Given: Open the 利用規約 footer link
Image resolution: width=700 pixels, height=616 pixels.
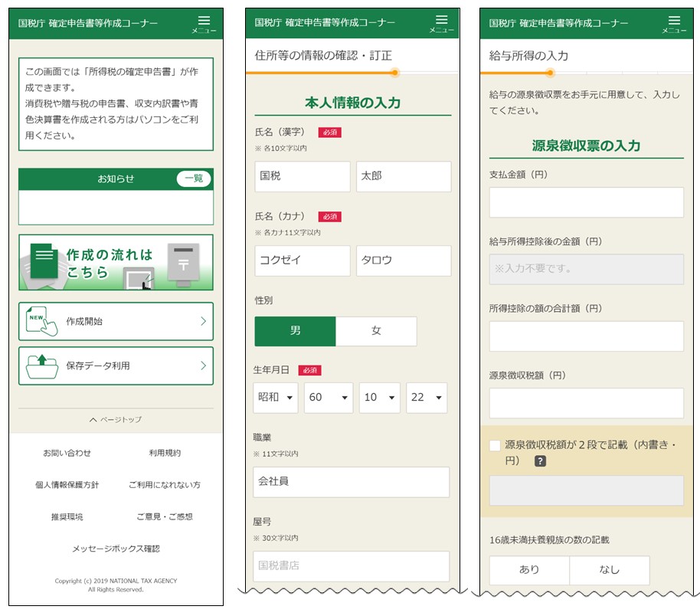Looking at the screenshot, I should pyautogui.click(x=165, y=453).
